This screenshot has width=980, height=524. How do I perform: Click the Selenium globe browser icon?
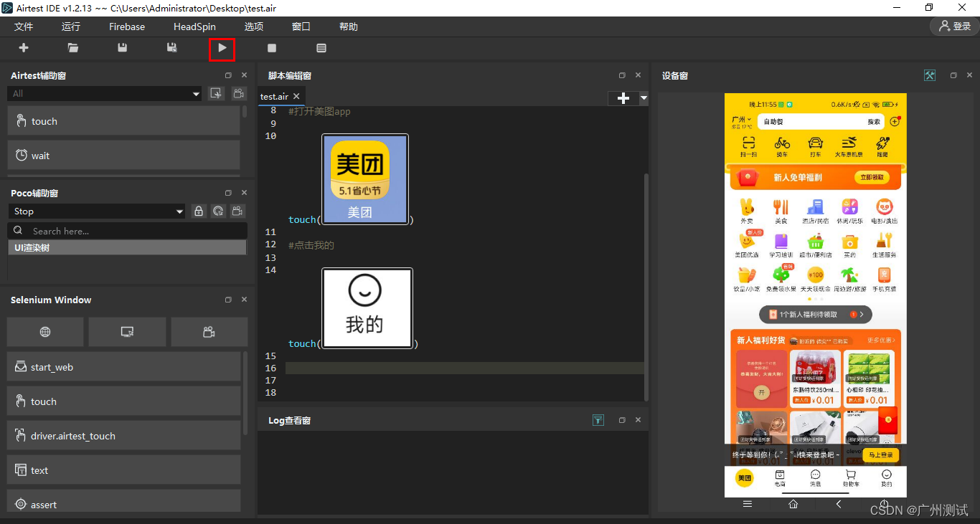[45, 332]
